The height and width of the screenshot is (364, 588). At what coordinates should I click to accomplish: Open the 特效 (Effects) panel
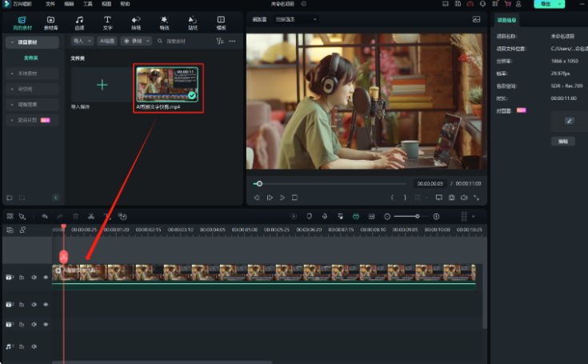click(x=164, y=22)
